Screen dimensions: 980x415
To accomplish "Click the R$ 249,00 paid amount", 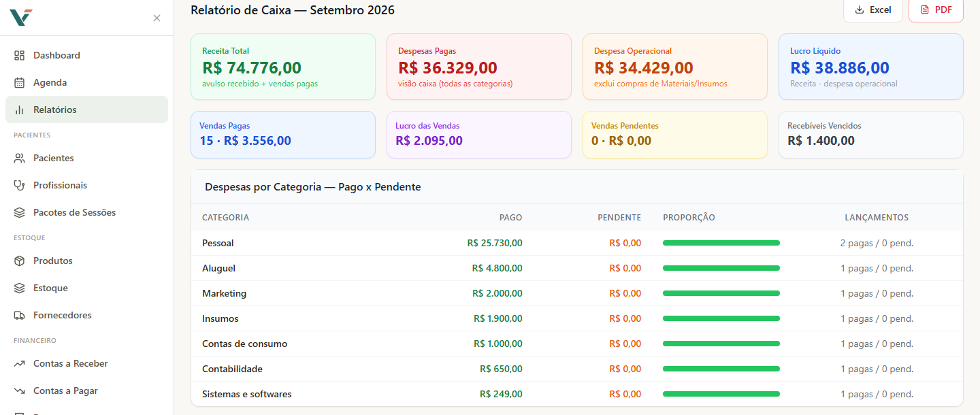I will 501,394.
